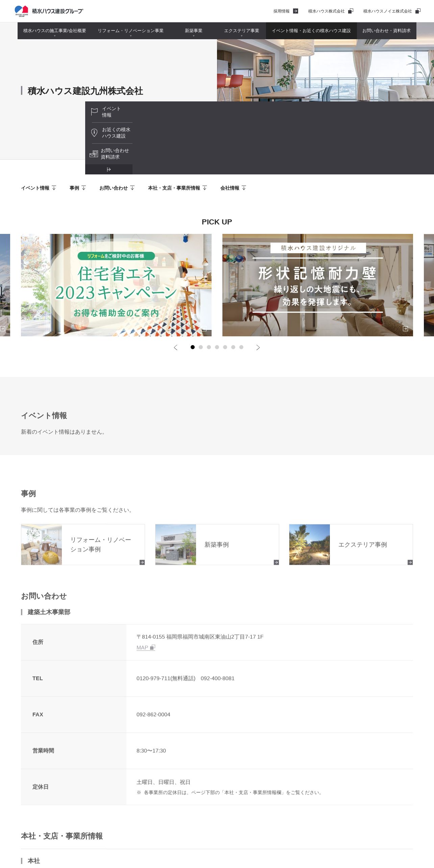
Task: Click next slide arrow in PICK UP carousel
Action: [x=258, y=347]
